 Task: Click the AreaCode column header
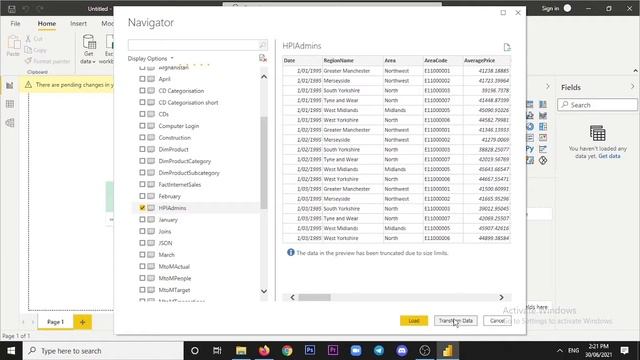(442, 60)
